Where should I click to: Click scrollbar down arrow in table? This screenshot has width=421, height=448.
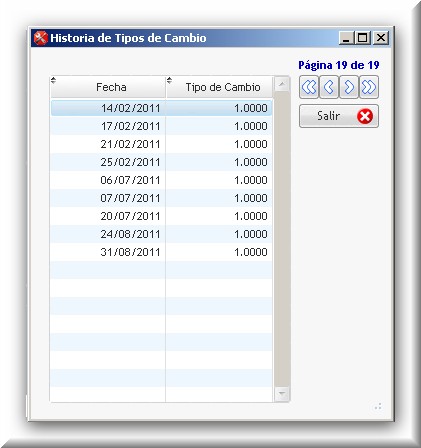pyautogui.click(x=282, y=394)
